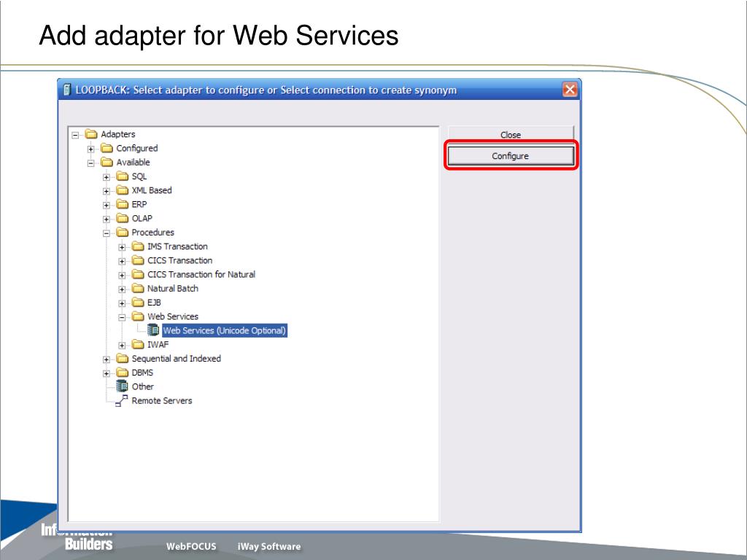Screen dimensions: 747x560
Task: Expand CICS Transaction for Natural node
Action: tap(122, 275)
